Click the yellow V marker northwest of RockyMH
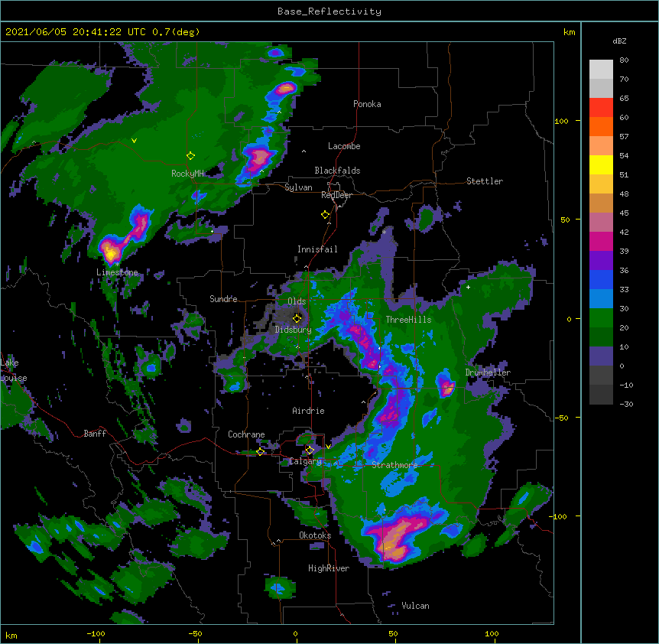This screenshot has height=644, width=659. click(x=134, y=141)
